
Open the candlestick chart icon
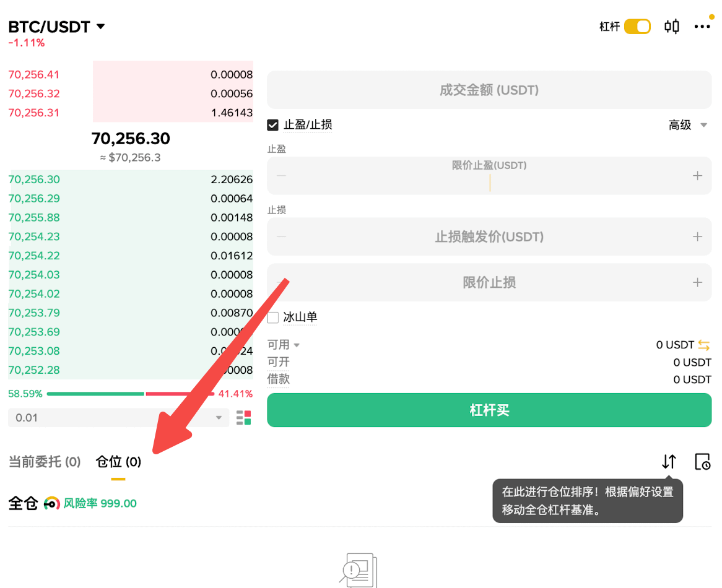pos(671,26)
